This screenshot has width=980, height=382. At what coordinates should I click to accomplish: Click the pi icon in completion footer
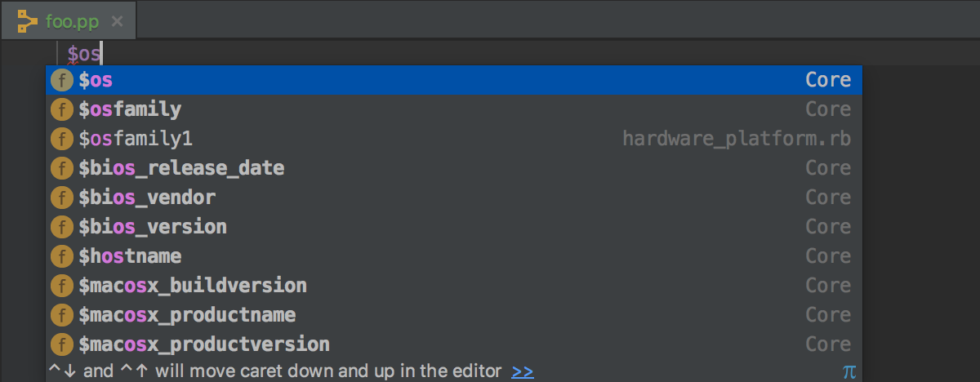tap(849, 371)
